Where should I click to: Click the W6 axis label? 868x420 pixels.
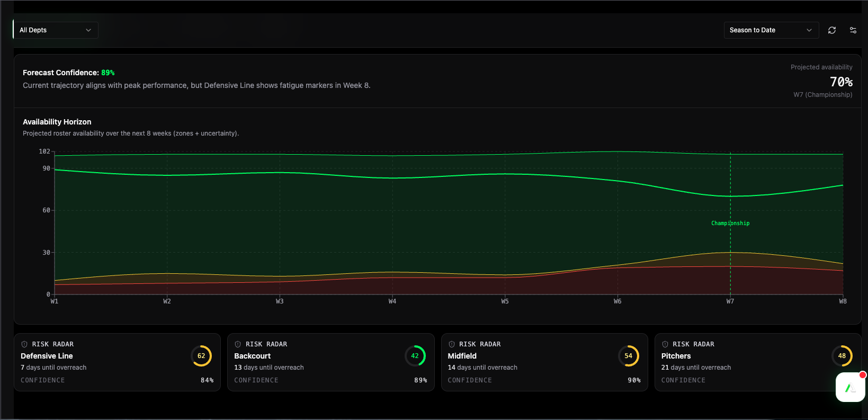pos(618,301)
